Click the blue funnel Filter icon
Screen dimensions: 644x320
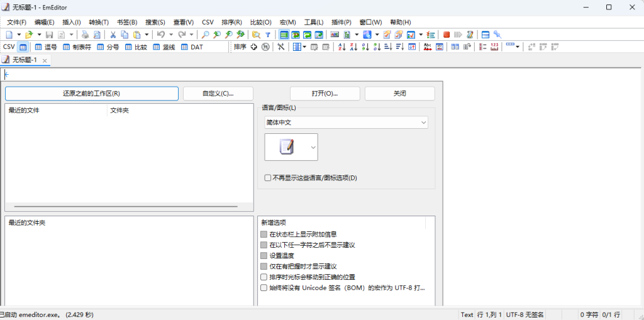click(x=268, y=35)
